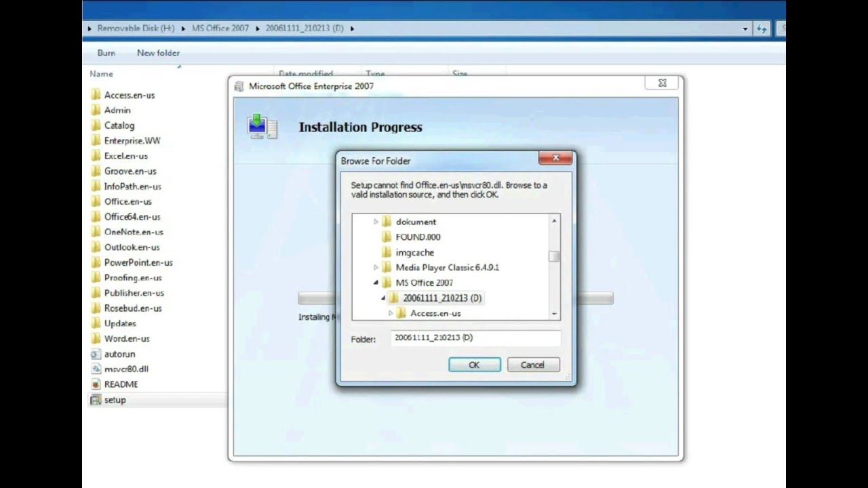Click the Office.en-us folder icon in Explorer
Screen dimensions: 868x488
point(96,201)
